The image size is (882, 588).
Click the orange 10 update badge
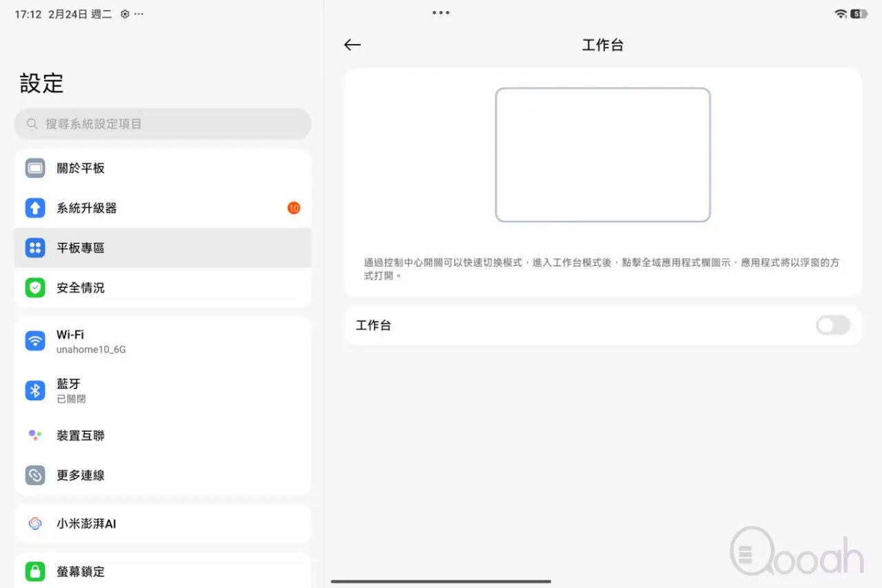point(294,208)
